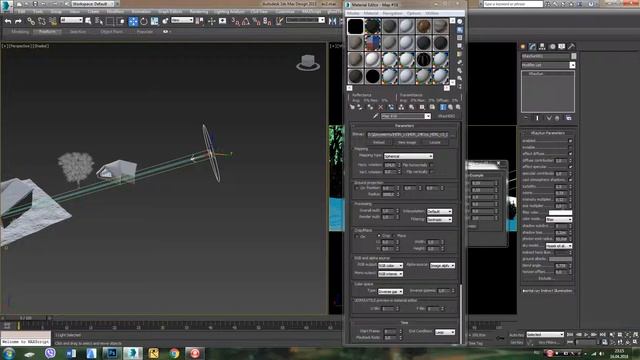This screenshot has height=360, width=640.
Task: Enable Crop/Place On checkbox
Action: (x=357, y=236)
